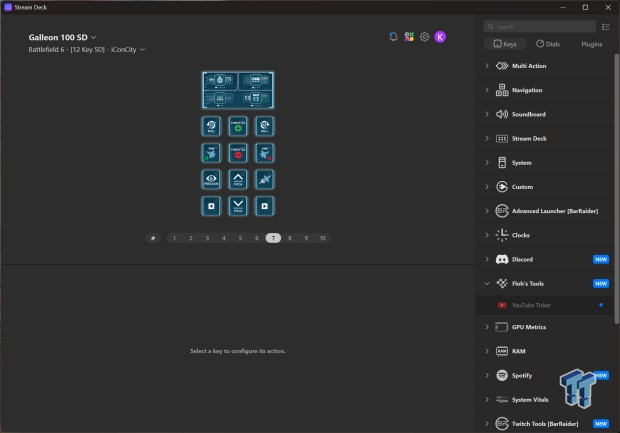Select the Freelook eye key
The image size is (620, 433).
coord(212,179)
